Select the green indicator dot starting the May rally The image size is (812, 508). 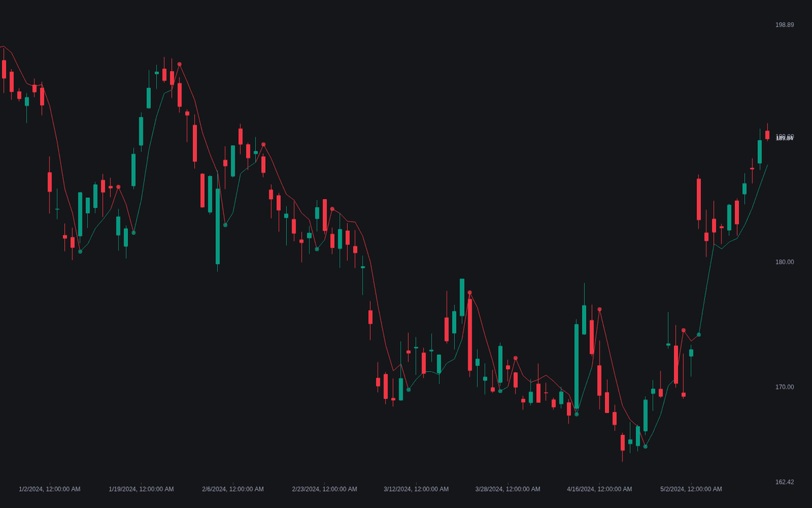699,335
